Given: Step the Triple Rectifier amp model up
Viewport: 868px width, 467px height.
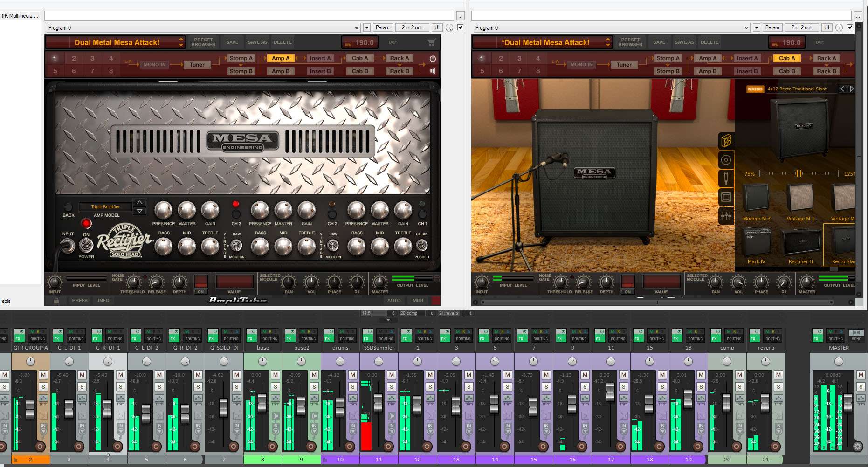Looking at the screenshot, I should click(139, 202).
